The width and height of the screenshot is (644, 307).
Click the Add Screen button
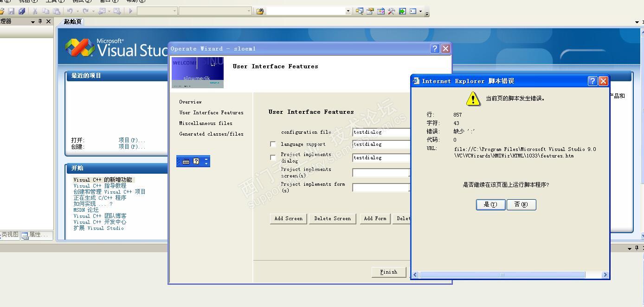pyautogui.click(x=288, y=218)
